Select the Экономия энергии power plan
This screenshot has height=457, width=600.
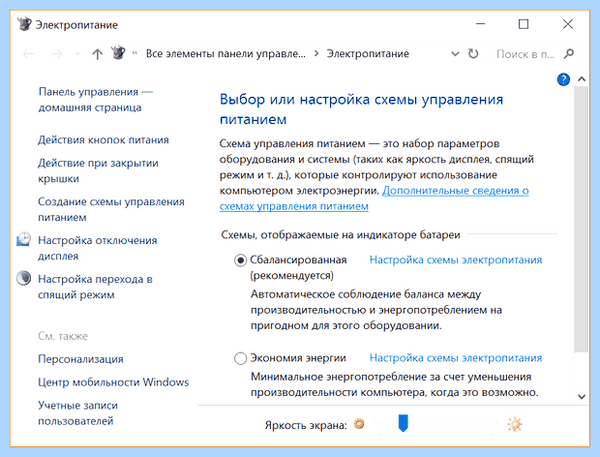[x=240, y=359]
